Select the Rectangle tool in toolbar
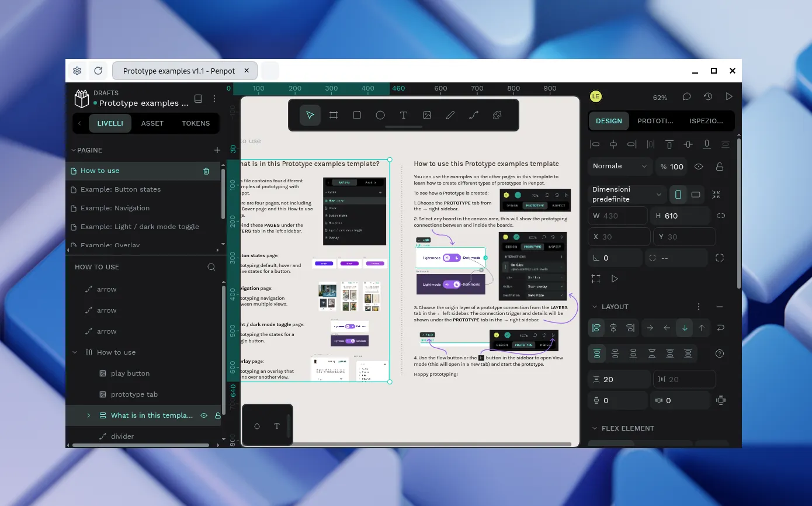 pyautogui.click(x=357, y=115)
